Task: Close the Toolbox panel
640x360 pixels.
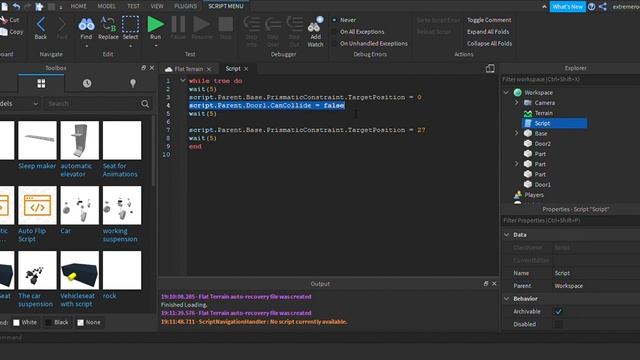Action: 152,68
